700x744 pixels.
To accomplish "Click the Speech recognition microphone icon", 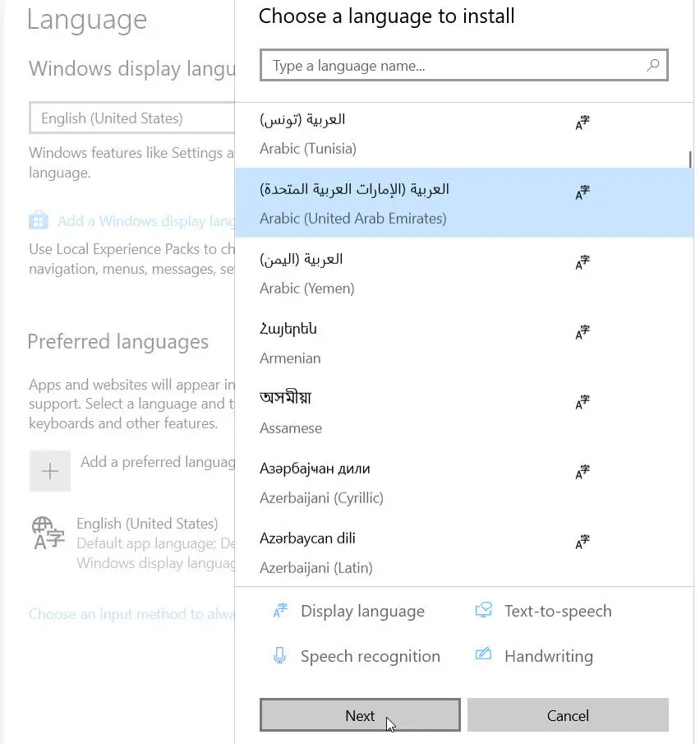I will tap(280, 655).
